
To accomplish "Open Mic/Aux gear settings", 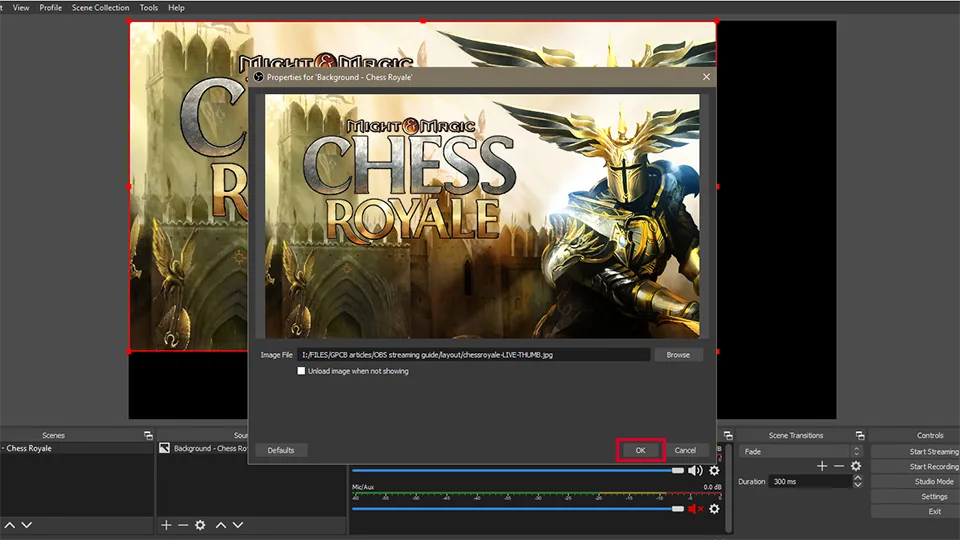I will tap(714, 509).
